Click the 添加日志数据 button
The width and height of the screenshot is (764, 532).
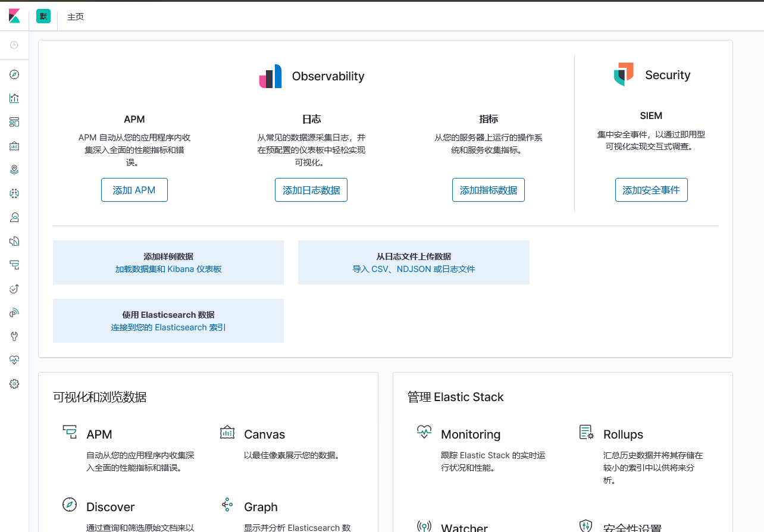[311, 190]
